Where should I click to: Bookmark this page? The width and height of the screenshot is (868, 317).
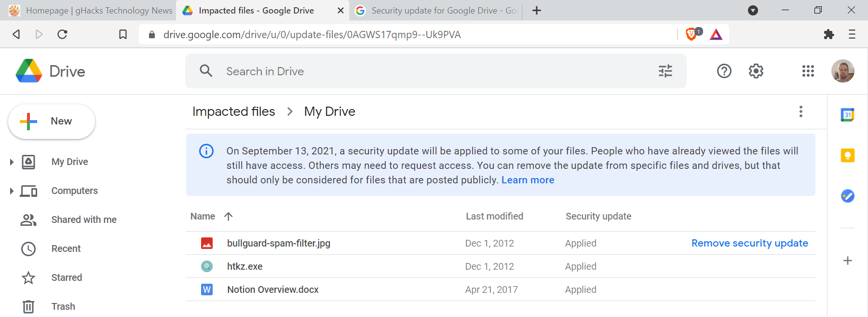[123, 34]
